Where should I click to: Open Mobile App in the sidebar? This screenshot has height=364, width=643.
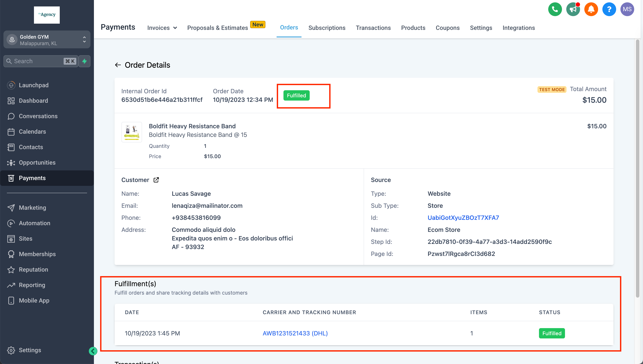pyautogui.click(x=47, y=301)
